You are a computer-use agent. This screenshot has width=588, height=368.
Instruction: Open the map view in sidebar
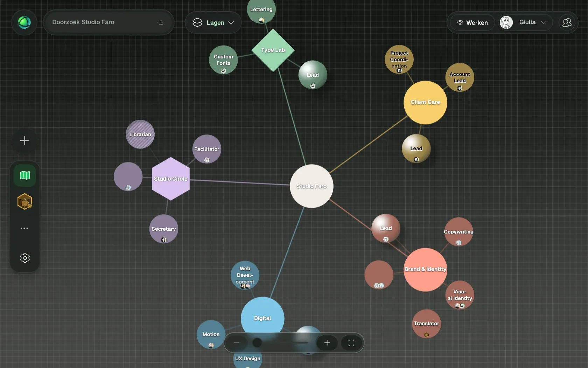(25, 175)
